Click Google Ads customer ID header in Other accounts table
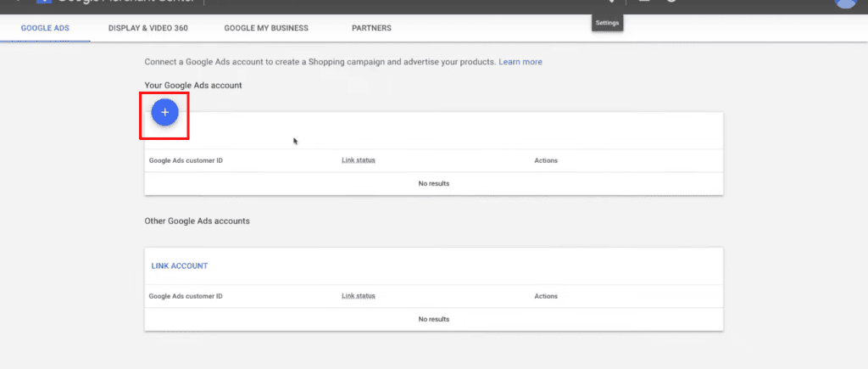Viewport: 868px width, 369px height. point(186,296)
